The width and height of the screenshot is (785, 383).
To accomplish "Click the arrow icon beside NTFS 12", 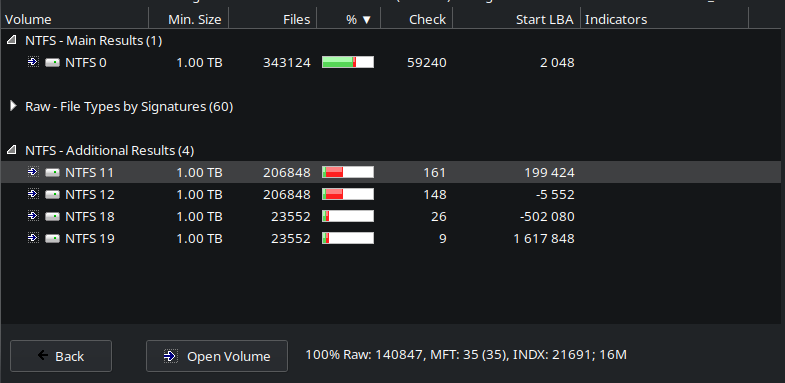I will pyautogui.click(x=33, y=194).
